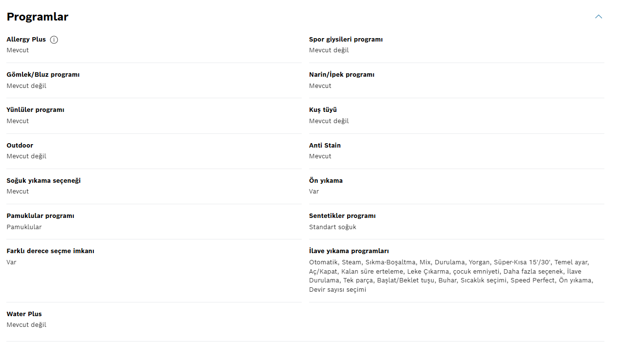Image resolution: width=644 pixels, height=344 pixels.
Task: Collapse the Programlar section chevron
Action: pos(599,17)
